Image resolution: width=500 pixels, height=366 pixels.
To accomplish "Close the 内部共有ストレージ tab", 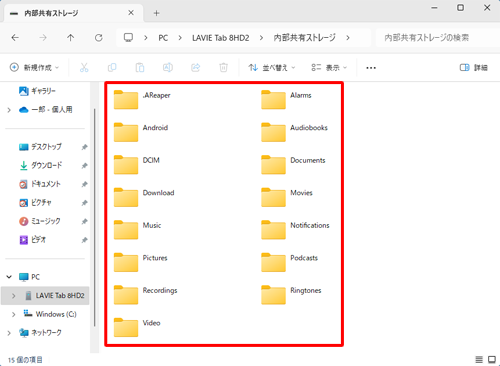I will click(131, 13).
